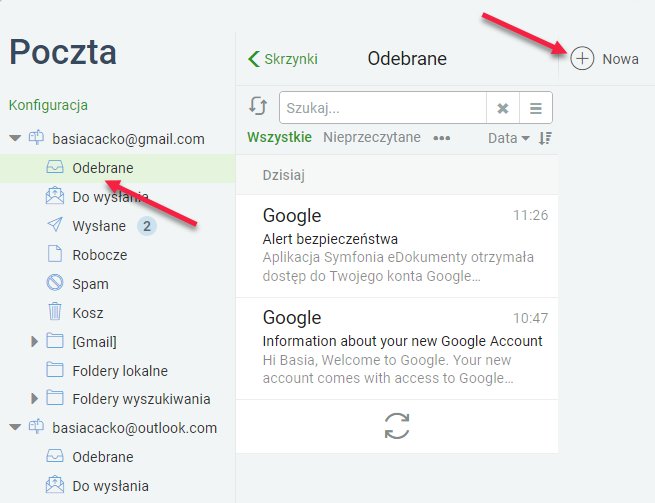655x503 pixels.
Task: Open the Data sort dropdown
Action: [509, 138]
